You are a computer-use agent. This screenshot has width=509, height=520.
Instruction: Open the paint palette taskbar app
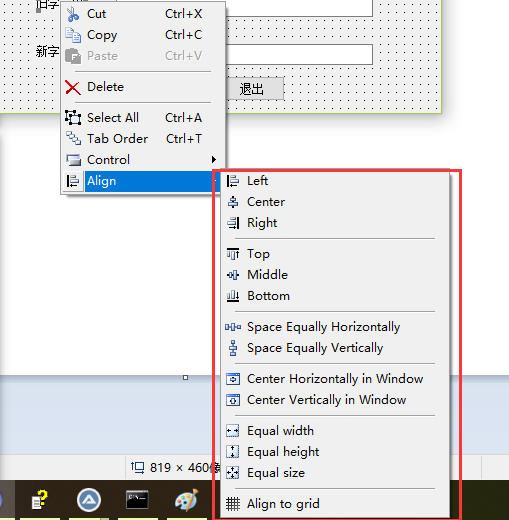click(x=187, y=500)
